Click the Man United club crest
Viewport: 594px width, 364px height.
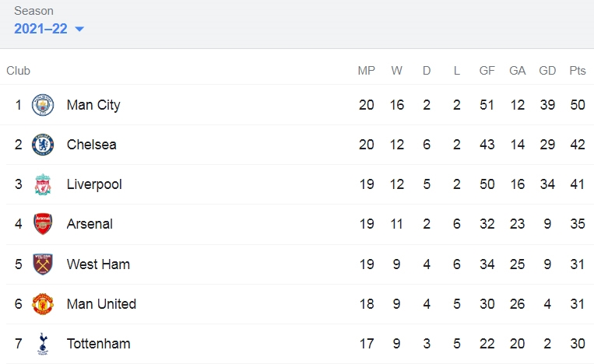[x=42, y=304]
